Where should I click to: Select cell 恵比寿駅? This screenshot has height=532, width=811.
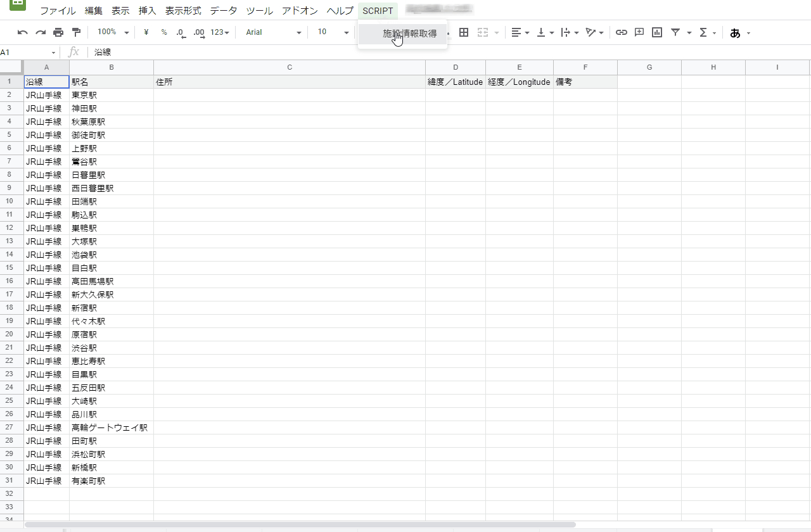coord(112,361)
